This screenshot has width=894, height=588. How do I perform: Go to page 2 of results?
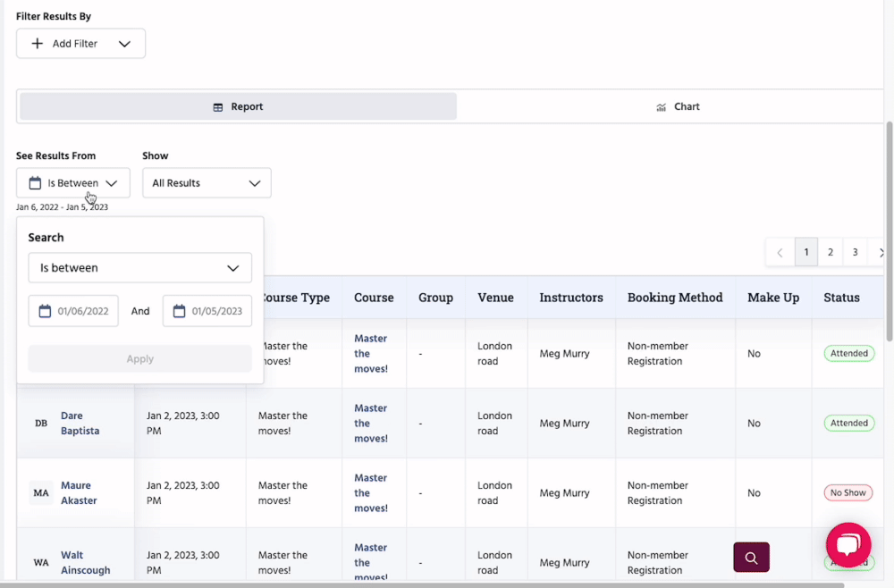click(x=831, y=253)
